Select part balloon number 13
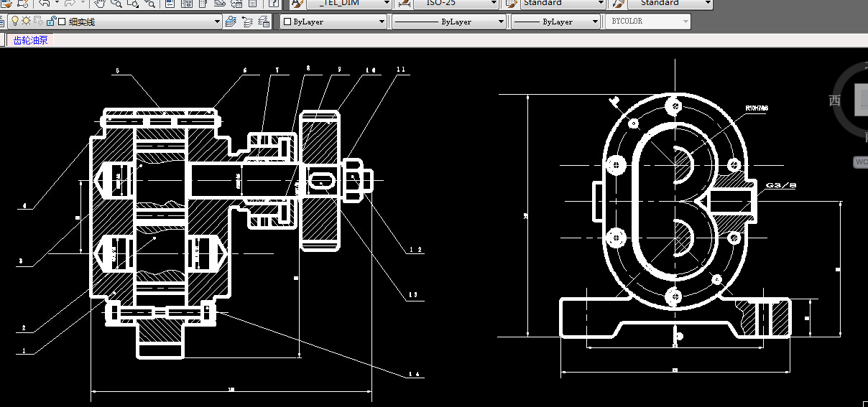 click(x=412, y=295)
